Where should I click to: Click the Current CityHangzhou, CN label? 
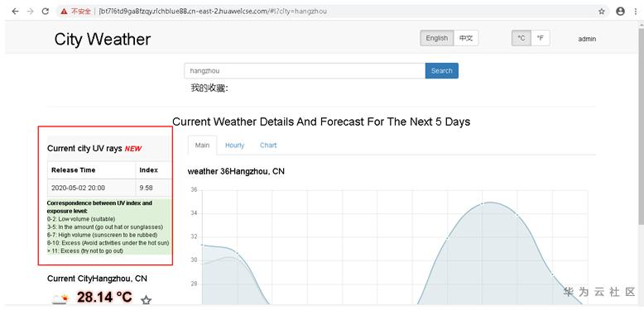97,279
